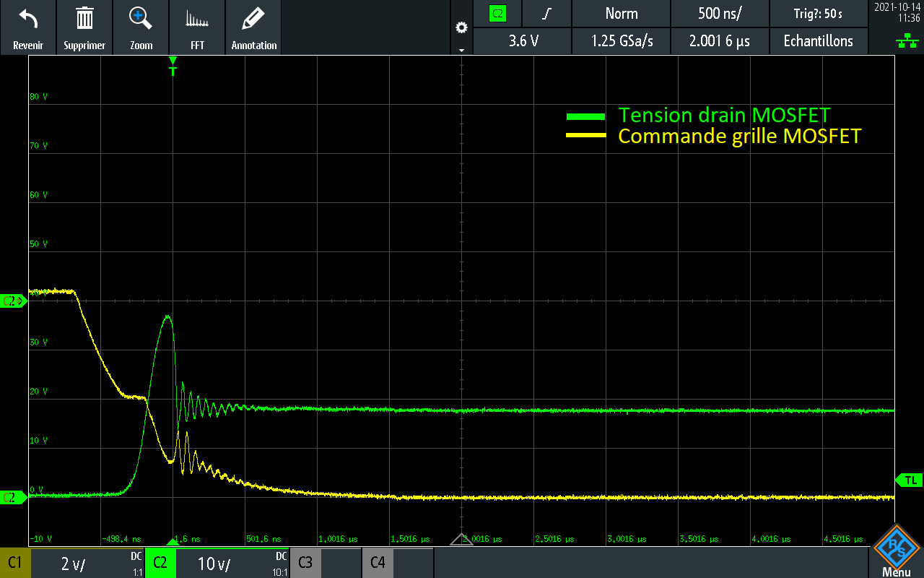Click the 4,5016 µs time label
Image resolution: width=924 pixels, height=578 pixels.
pyautogui.click(x=842, y=539)
